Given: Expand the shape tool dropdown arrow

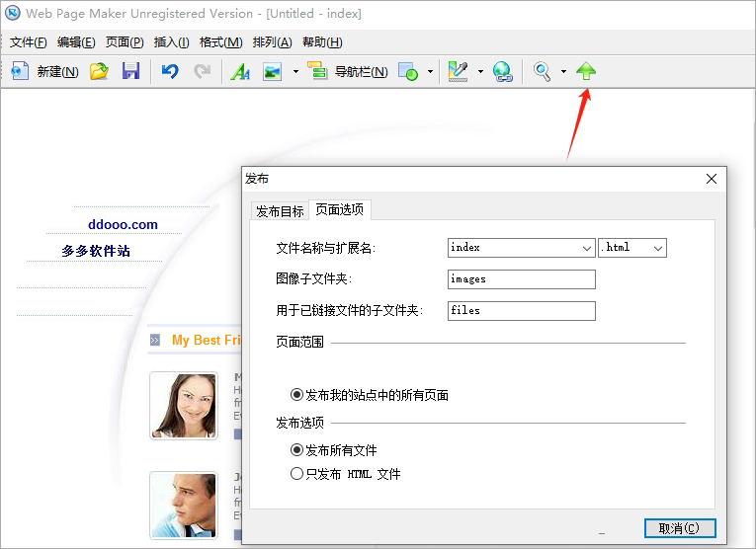Looking at the screenshot, I should pos(430,72).
